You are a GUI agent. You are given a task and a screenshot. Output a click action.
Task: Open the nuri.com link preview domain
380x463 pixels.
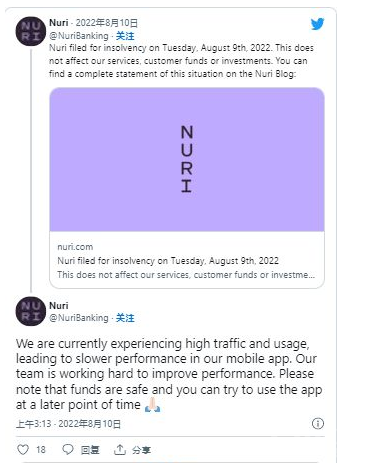(75, 247)
